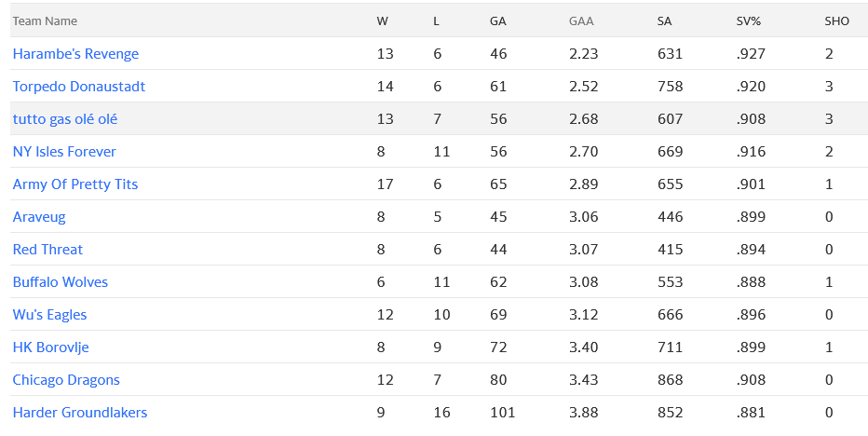Sort by the SA column header

point(665,20)
